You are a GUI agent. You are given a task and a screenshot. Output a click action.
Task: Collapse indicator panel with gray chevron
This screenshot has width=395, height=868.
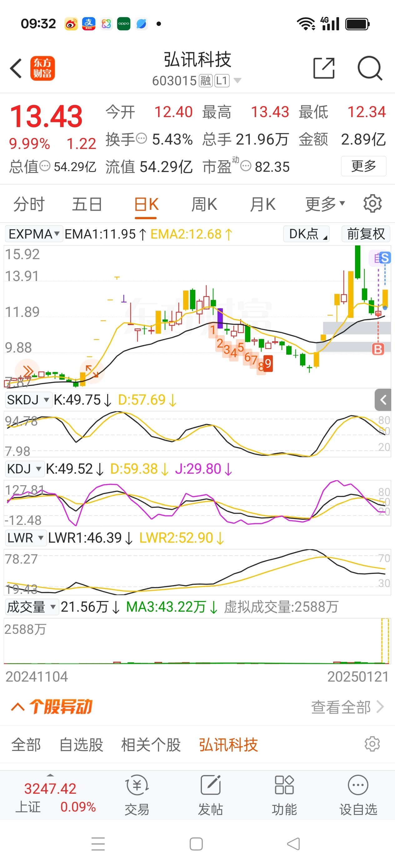383,400
